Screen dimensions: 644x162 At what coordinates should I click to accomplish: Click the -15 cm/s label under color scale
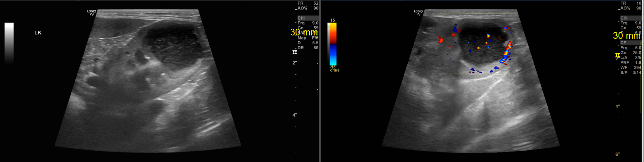[334, 69]
